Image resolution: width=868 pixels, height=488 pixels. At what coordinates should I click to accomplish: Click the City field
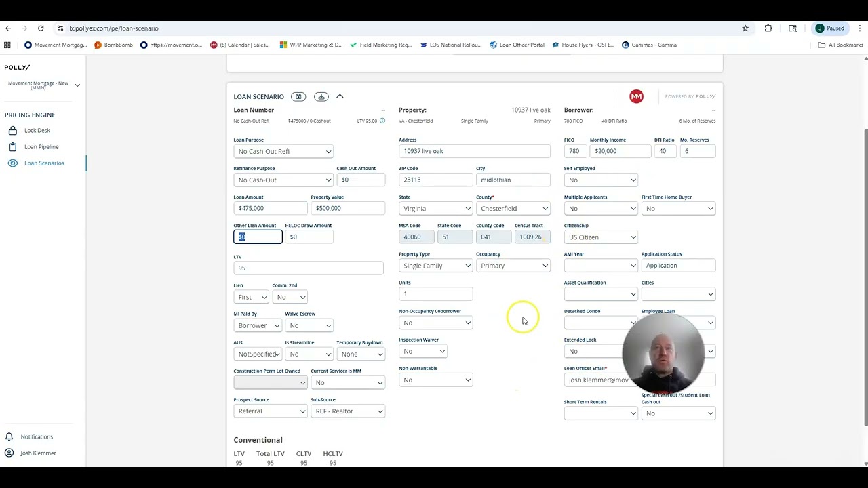point(513,180)
